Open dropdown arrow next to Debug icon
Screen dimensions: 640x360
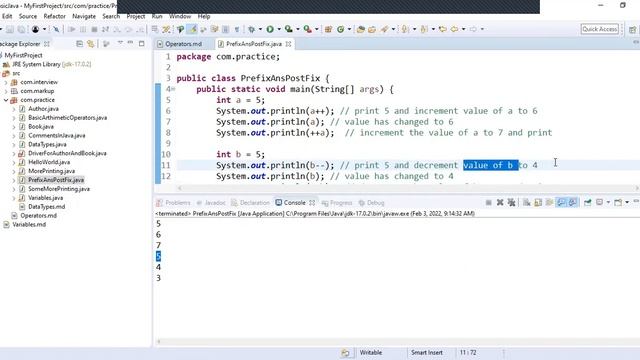pos(260,29)
